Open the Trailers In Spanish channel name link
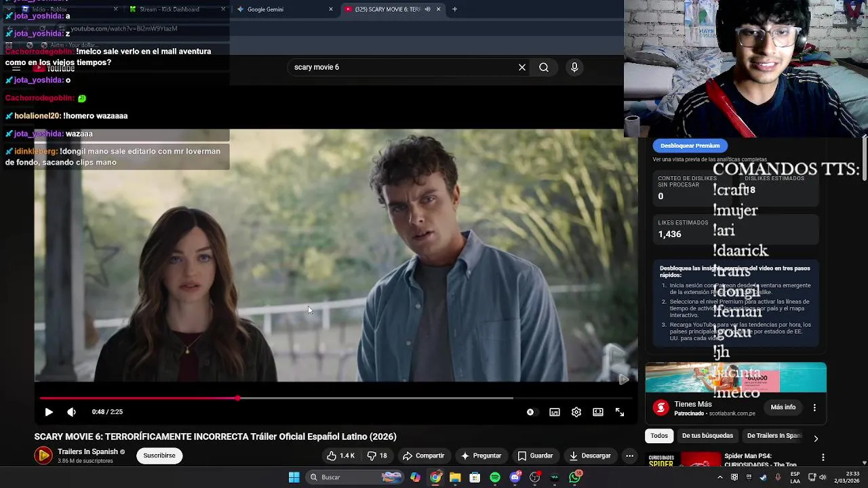The height and width of the screenshot is (488, 868). pos(87,451)
